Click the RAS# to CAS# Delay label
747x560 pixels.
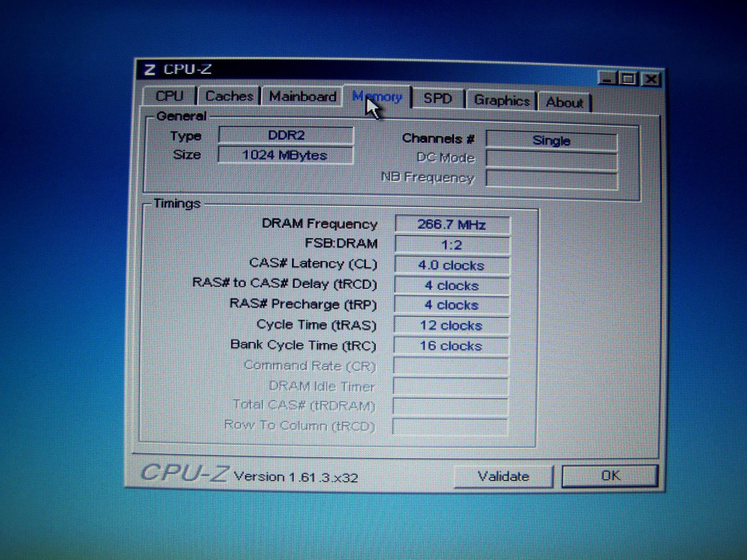285,283
